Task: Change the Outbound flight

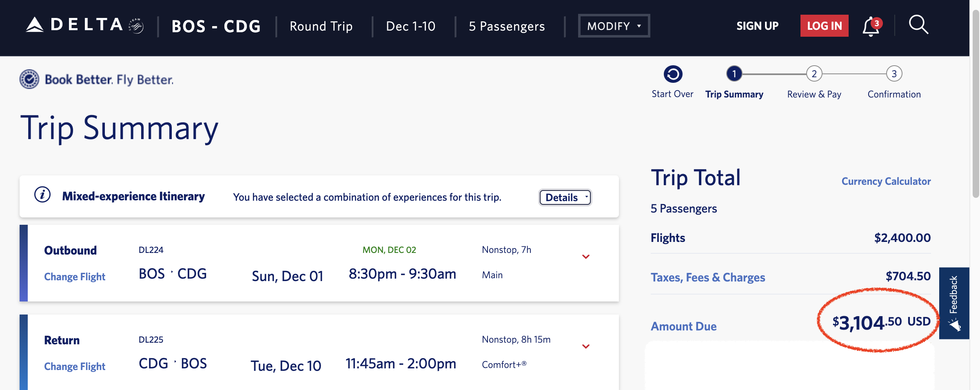Action: [75, 277]
